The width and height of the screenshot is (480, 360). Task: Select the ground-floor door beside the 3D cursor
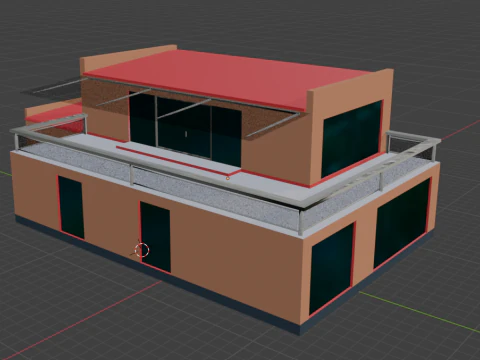click(155, 237)
